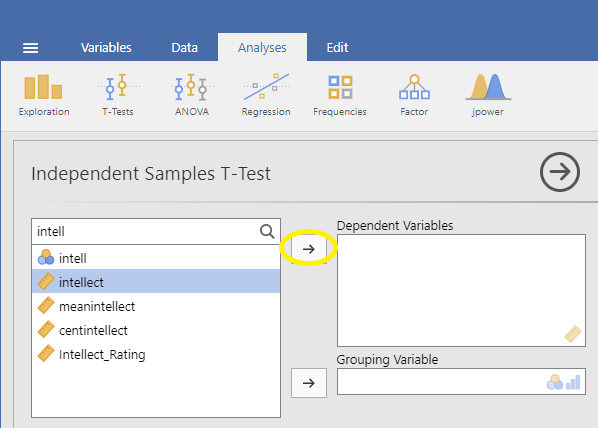
Task: Open the Regression analysis menu
Action: 266,95
